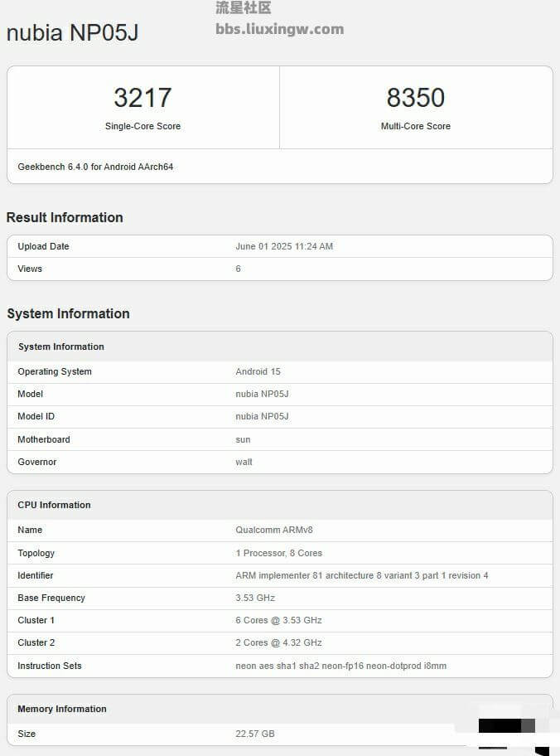This screenshot has width=560, height=756.
Task: Click the Base Frequency label
Action: (51, 598)
